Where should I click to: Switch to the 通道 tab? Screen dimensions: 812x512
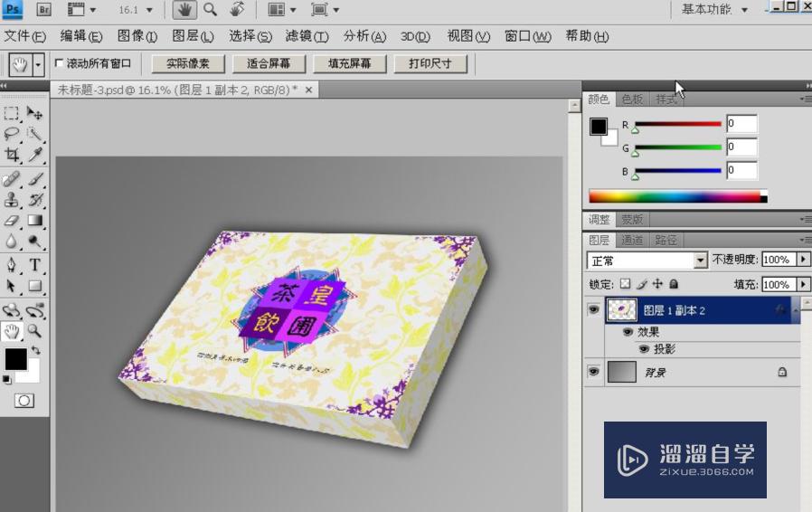click(632, 241)
